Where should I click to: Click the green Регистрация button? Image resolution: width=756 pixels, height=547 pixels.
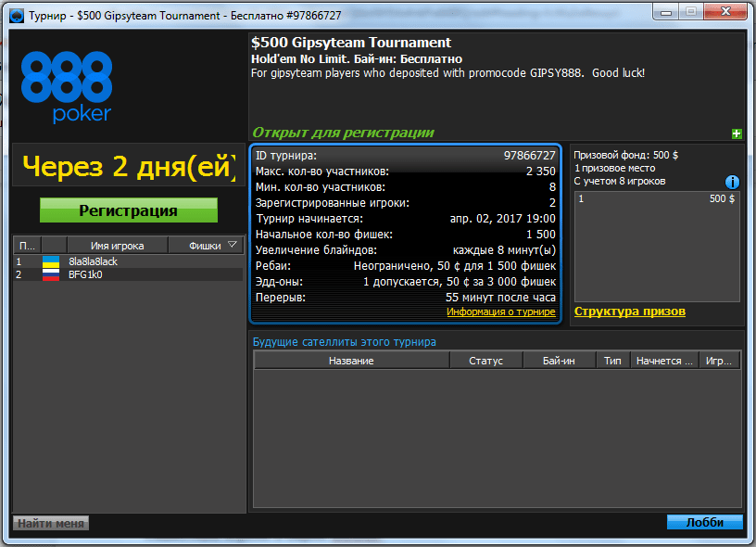129,210
